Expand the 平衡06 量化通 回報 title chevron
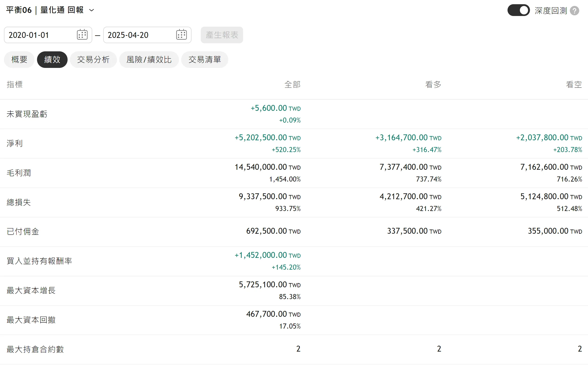Screen dimensions: 588x367 92,10
